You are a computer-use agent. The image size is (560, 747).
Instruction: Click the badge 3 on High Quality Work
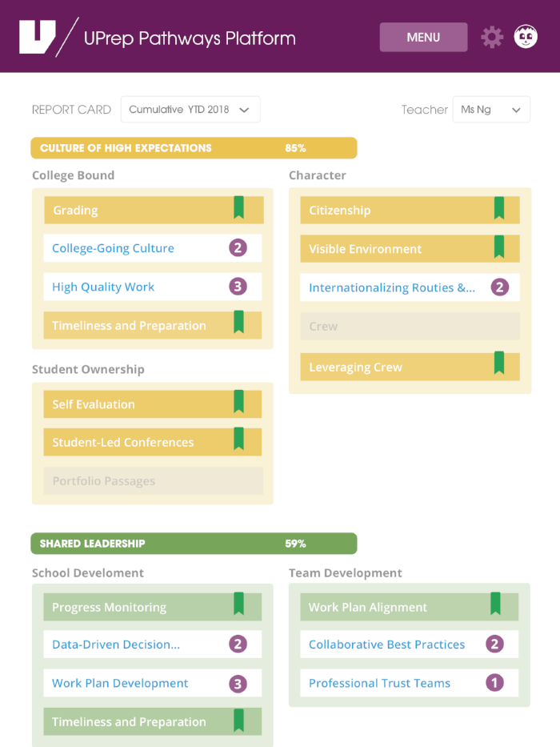tap(238, 287)
